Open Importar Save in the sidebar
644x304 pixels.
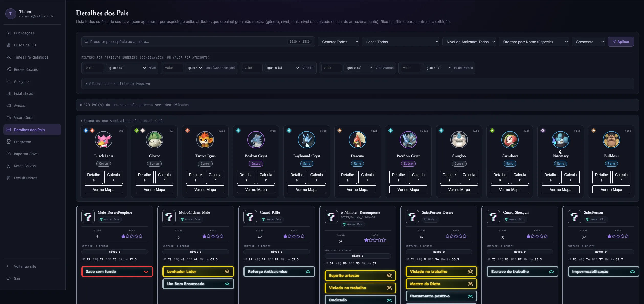(x=32, y=154)
